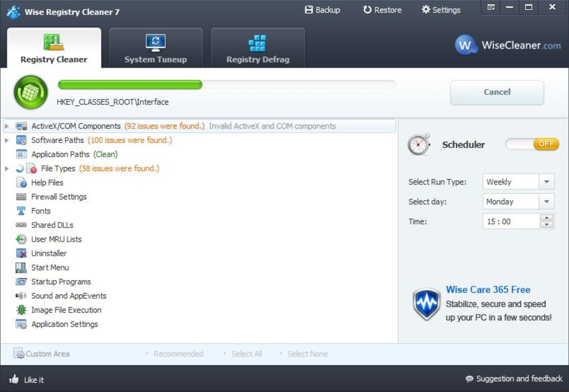Image resolution: width=569 pixels, height=392 pixels.
Task: Open the compact mode window icon
Action: (491, 7)
